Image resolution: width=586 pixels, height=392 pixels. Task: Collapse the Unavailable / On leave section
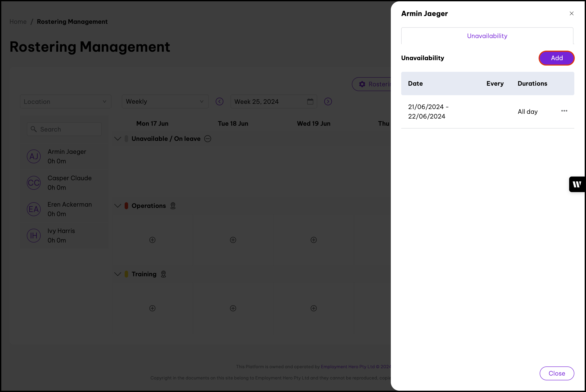point(118,139)
